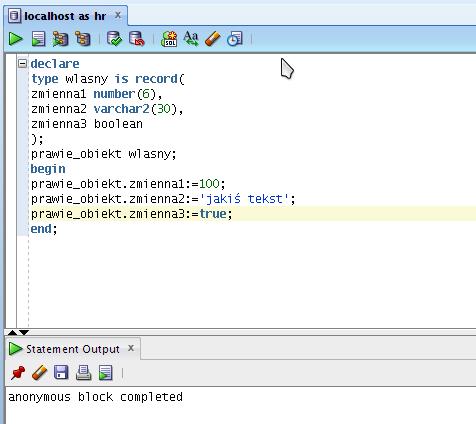Run the statement with green play icon
The image size is (476, 424).
pyautogui.click(x=15, y=39)
